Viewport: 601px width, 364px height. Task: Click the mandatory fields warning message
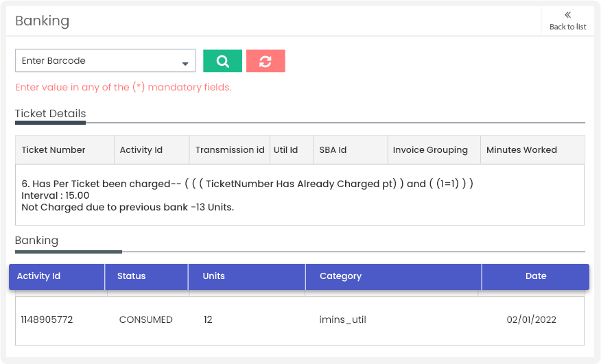click(x=123, y=87)
